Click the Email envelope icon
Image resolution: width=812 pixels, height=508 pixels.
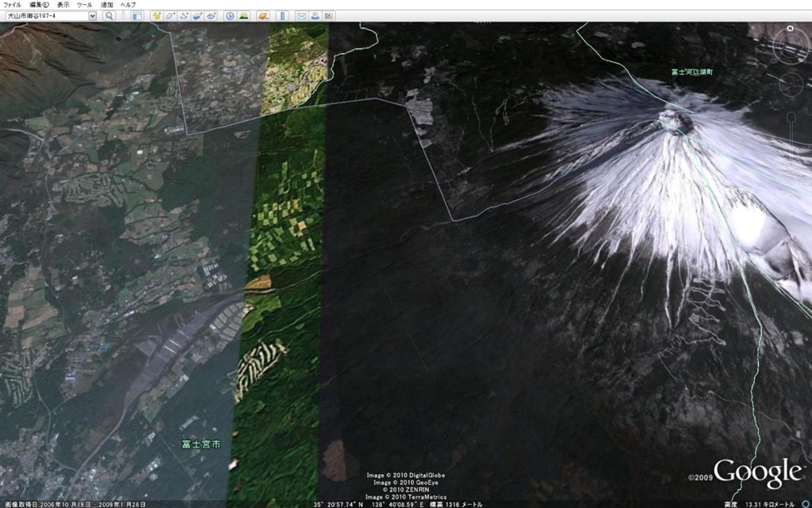pos(301,16)
